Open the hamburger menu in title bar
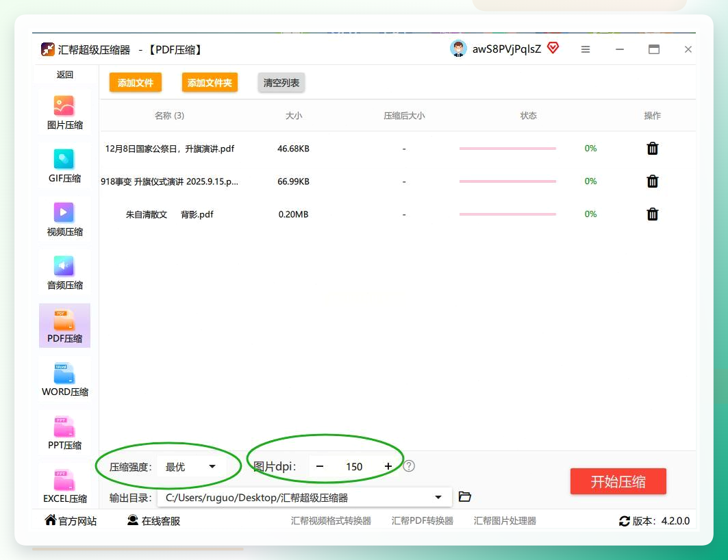The height and width of the screenshot is (560, 728). tap(585, 49)
